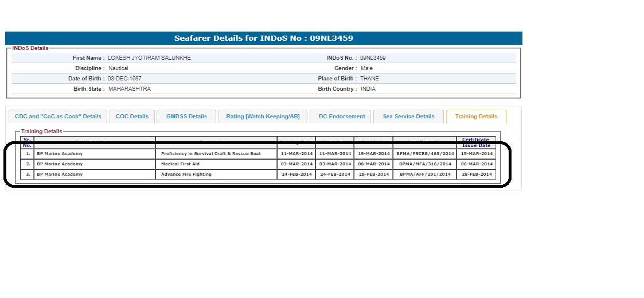Click the INDoS No. value 09NL3459 field
This screenshot has height=298, width=644.
373,58
